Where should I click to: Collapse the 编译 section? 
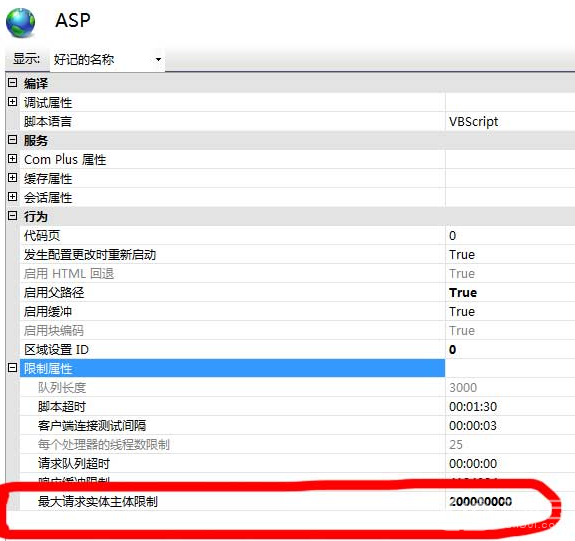(12, 83)
